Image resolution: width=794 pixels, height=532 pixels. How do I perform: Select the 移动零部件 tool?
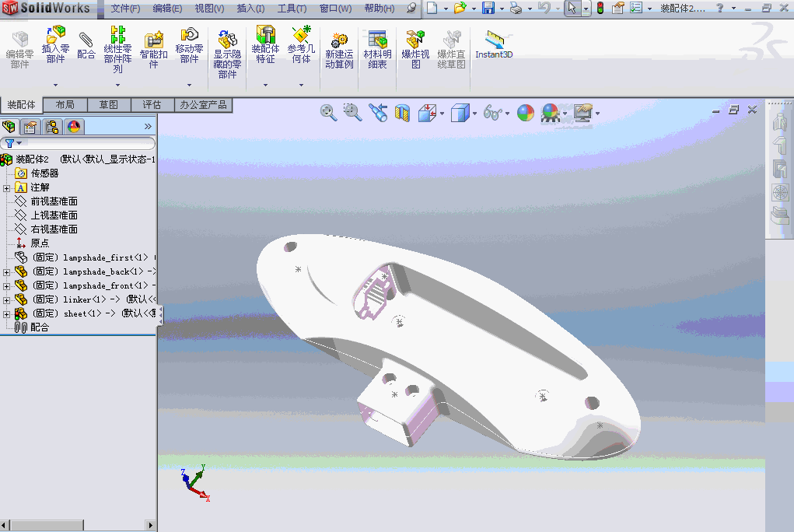click(190, 47)
